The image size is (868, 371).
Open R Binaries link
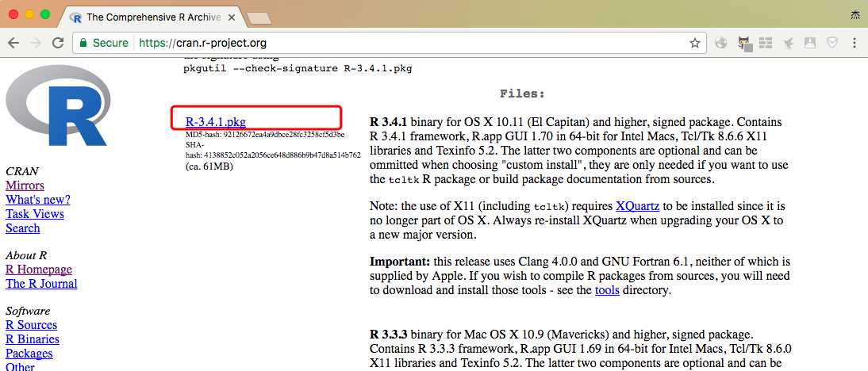32,339
